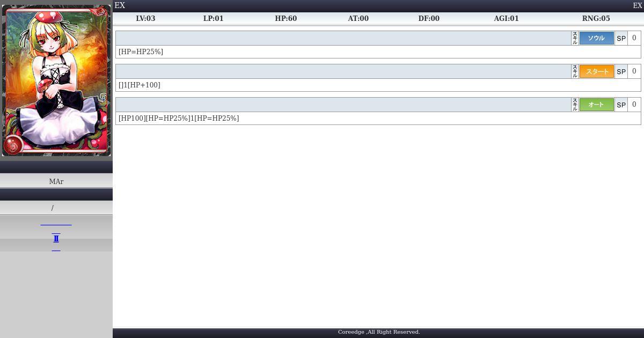The width and height of the screenshot is (644, 338).
Task: Follow the blue Ⅱ link
Action: pos(56,239)
